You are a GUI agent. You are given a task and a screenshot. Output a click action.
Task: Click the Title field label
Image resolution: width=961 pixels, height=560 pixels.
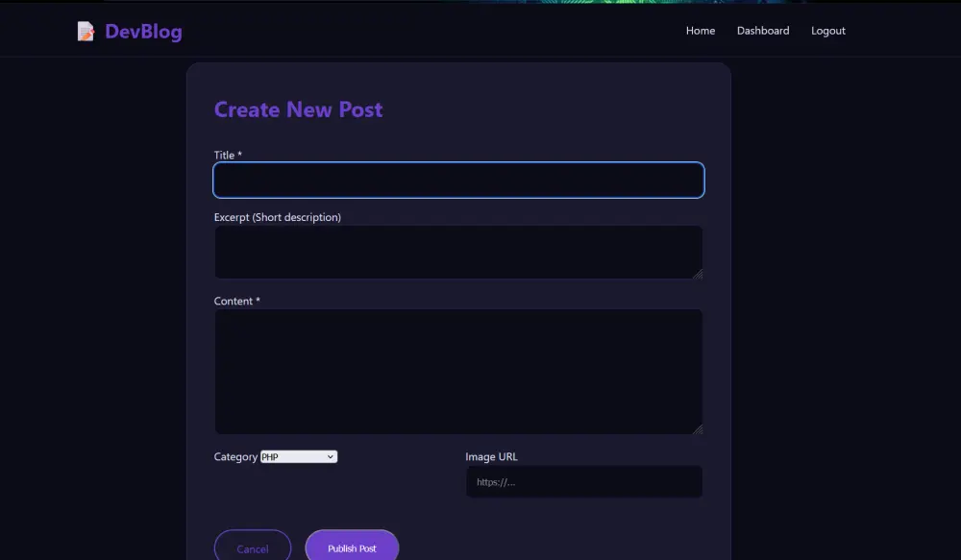(226, 155)
